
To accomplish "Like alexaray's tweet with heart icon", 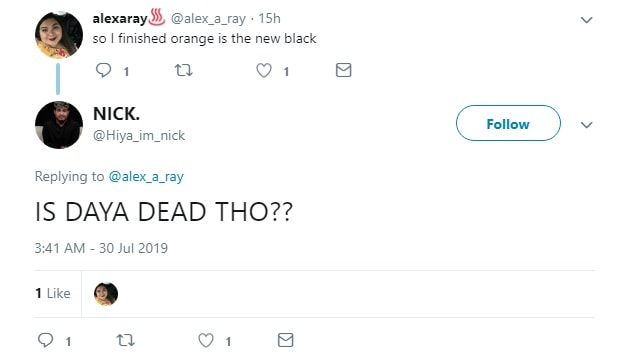I will click(264, 71).
